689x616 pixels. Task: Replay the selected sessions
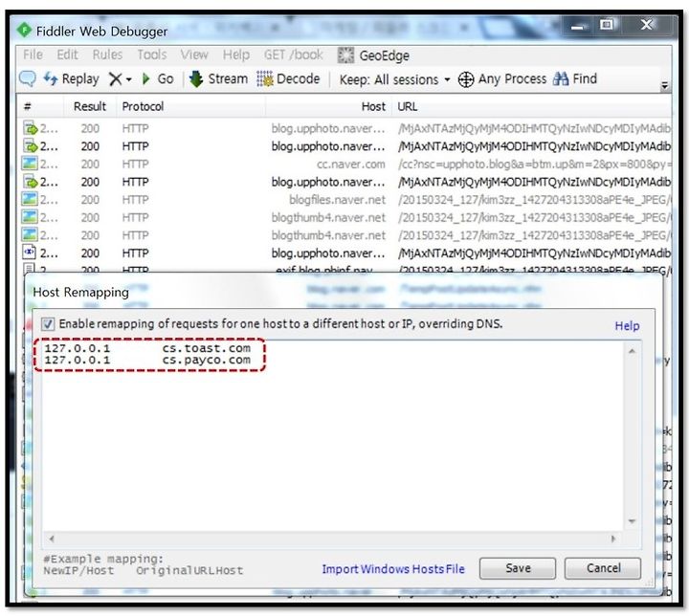click(x=71, y=79)
